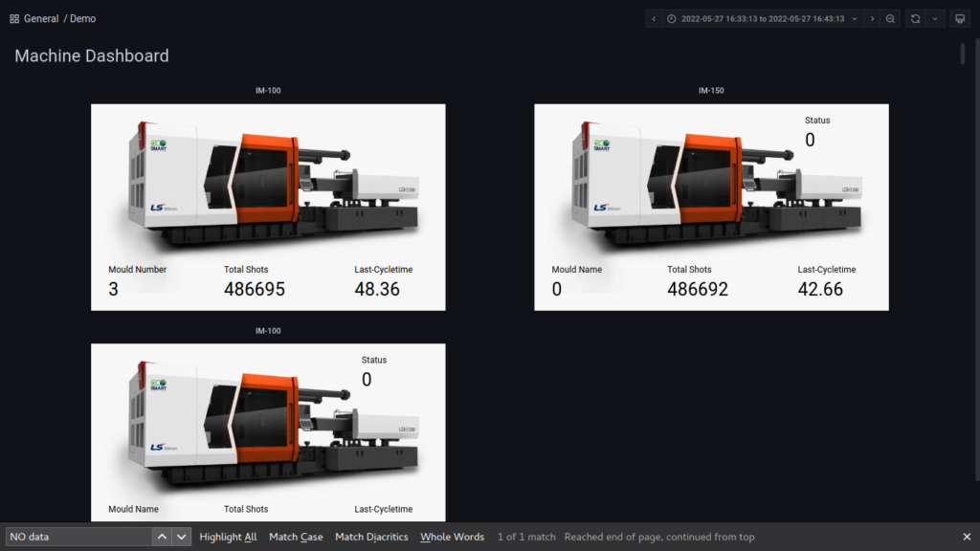
Task: Toggle Match Diacritics option
Action: point(371,537)
